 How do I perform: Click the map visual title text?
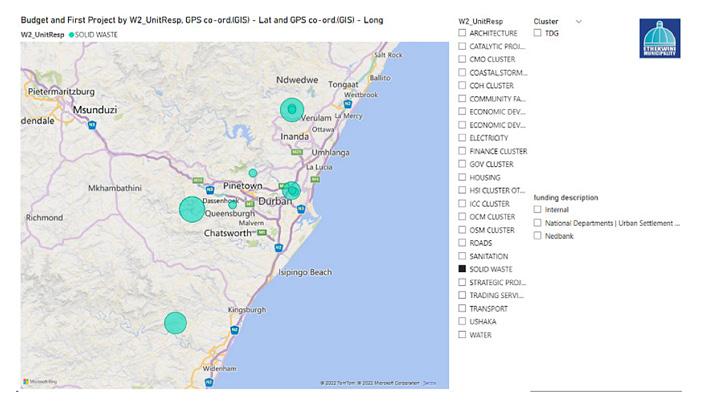[x=202, y=20]
